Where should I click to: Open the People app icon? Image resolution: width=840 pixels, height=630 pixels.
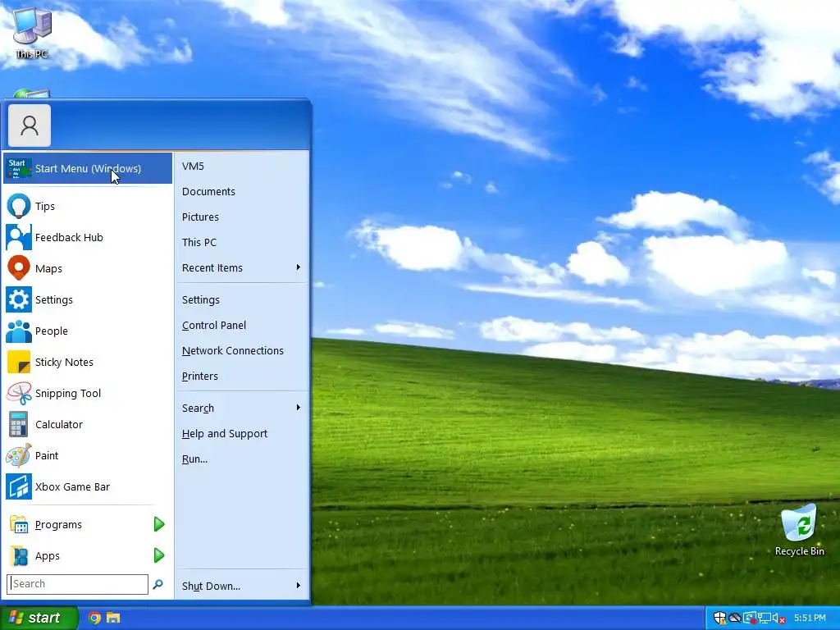tap(18, 331)
